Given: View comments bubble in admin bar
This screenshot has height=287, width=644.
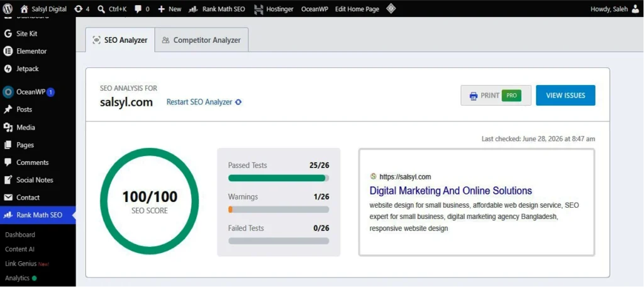Looking at the screenshot, I should pos(138,9).
